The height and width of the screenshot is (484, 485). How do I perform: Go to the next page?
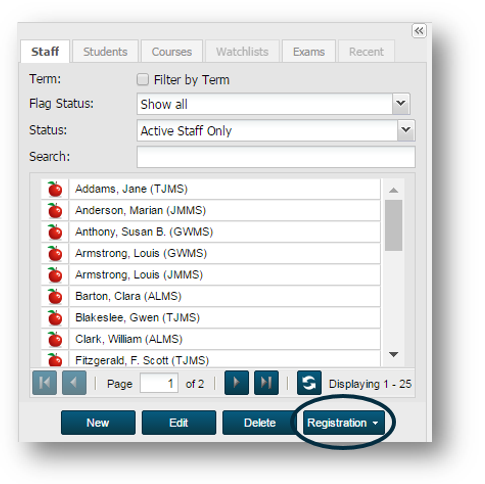pos(237,383)
